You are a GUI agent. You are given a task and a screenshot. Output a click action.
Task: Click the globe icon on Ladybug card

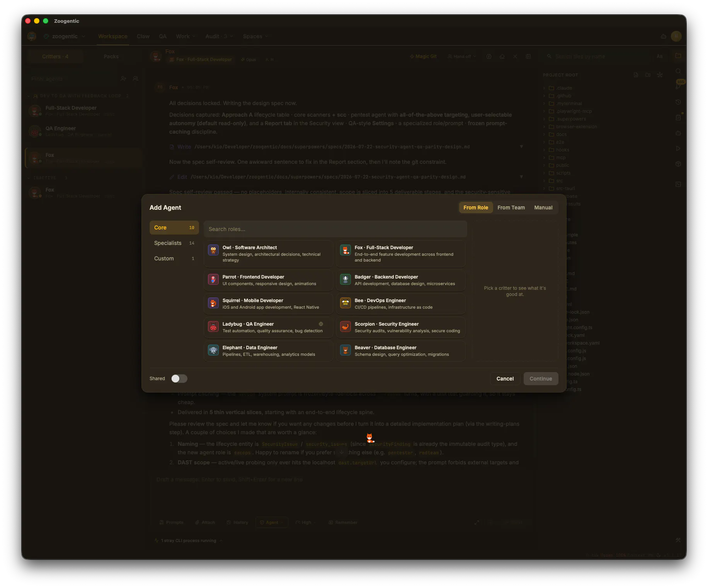tap(321, 324)
